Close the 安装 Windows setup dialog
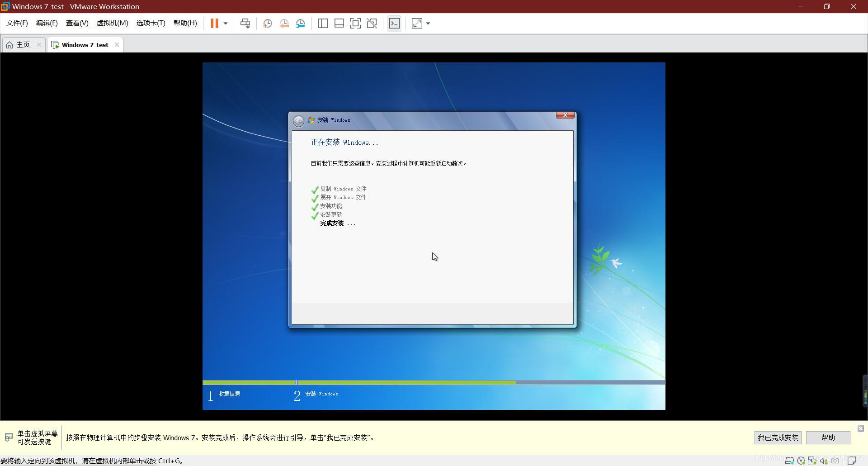 click(x=565, y=115)
